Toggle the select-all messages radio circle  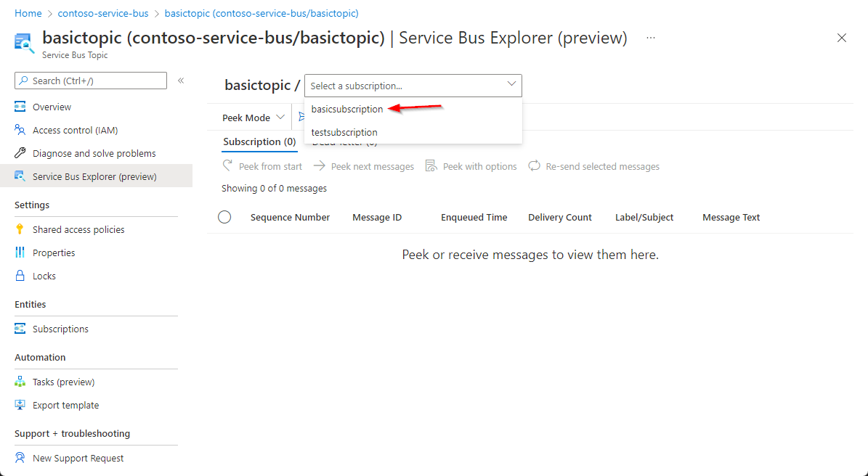pyautogui.click(x=224, y=217)
